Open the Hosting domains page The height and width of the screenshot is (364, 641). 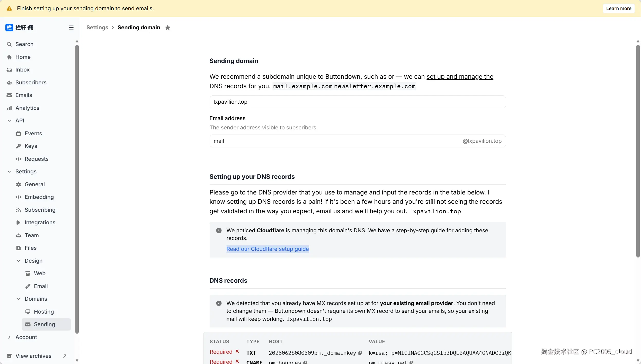coord(44,312)
